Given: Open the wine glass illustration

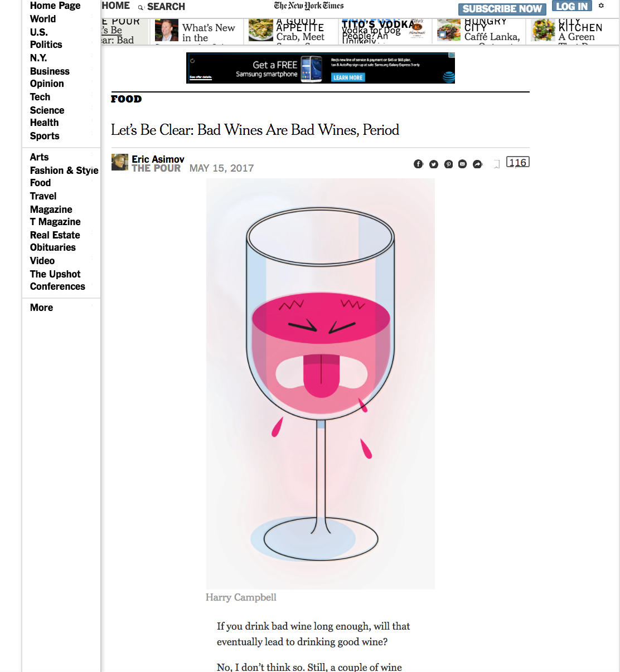Looking at the screenshot, I should (x=321, y=384).
